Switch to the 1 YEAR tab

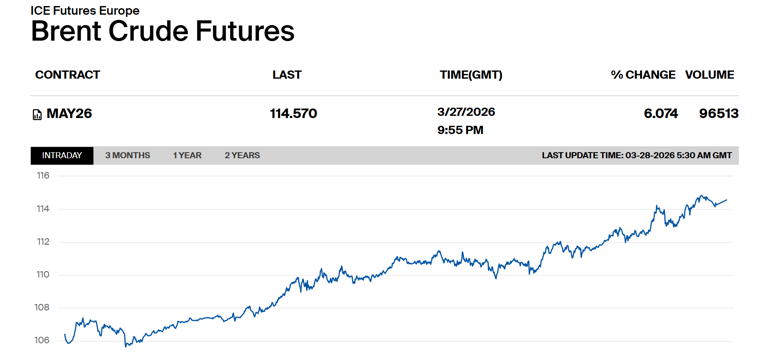(x=187, y=156)
